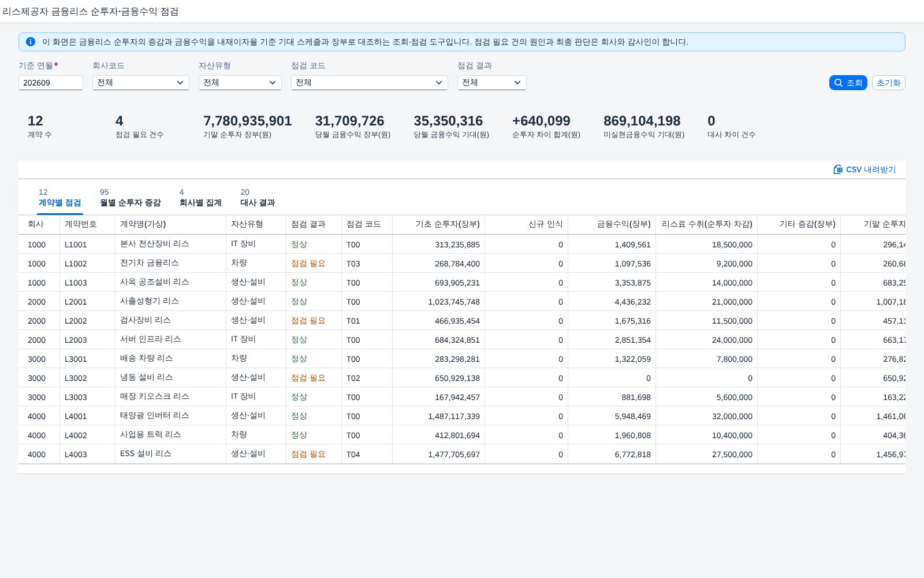Click the 점검 필요 건수 summary value 4
Image resolution: width=924 pixels, height=578 pixels.
120,121
